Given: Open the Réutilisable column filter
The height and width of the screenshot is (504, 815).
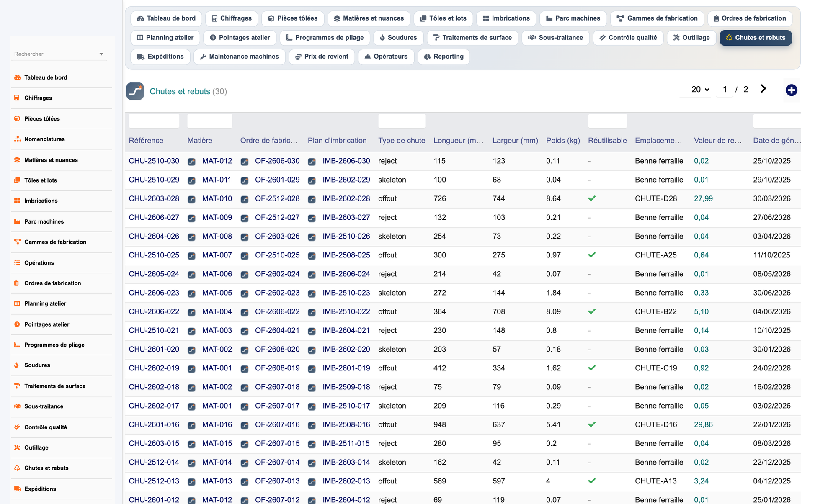Looking at the screenshot, I should pos(607,121).
